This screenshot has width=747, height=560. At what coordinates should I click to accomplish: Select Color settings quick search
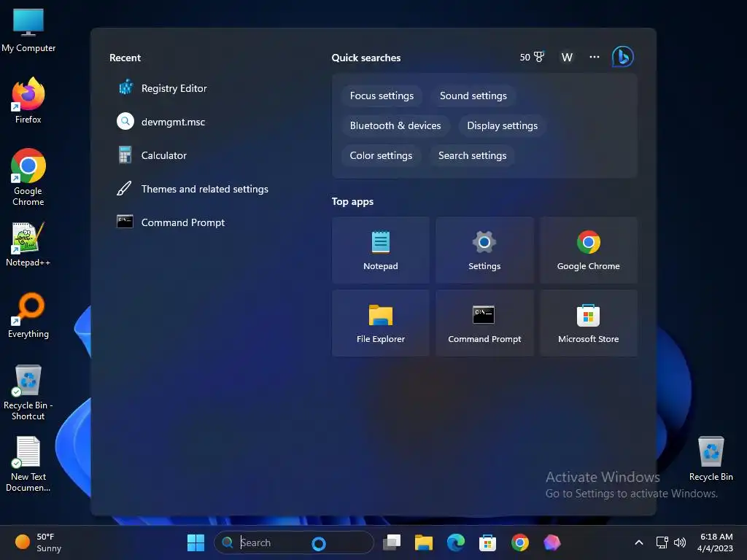tap(381, 156)
